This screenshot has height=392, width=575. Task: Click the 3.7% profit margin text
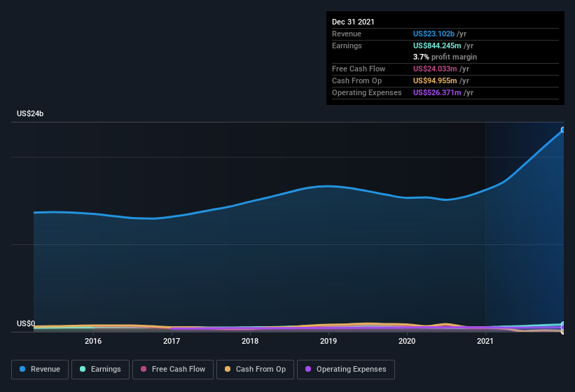(445, 57)
